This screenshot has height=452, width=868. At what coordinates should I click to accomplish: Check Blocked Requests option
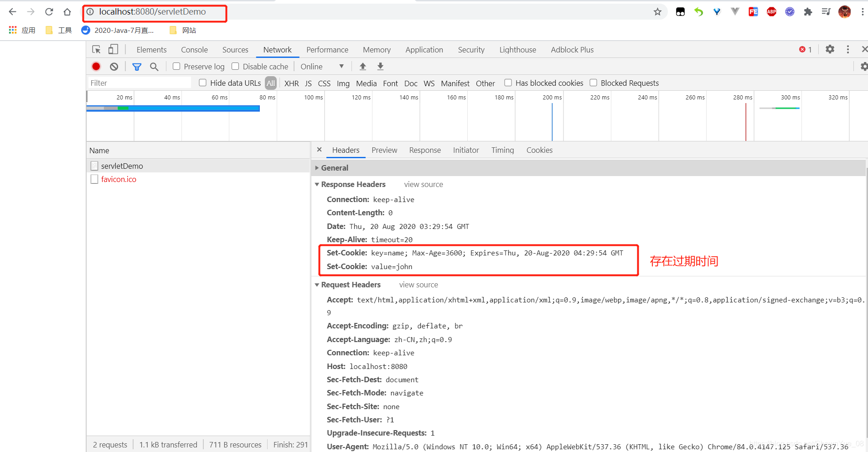(593, 83)
